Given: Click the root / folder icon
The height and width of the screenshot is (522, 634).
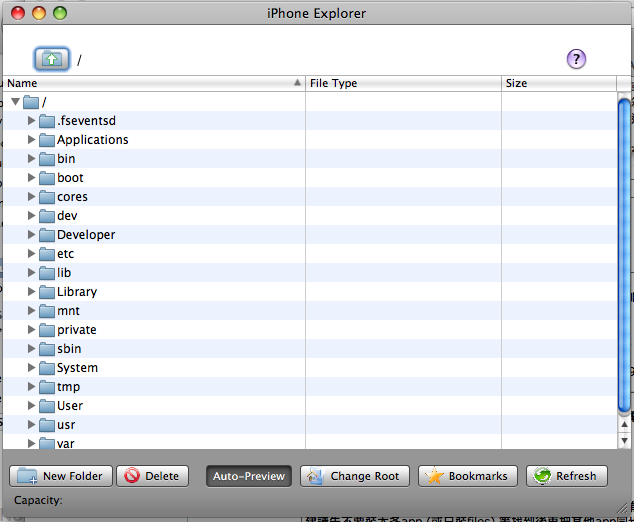Looking at the screenshot, I should [x=31, y=102].
